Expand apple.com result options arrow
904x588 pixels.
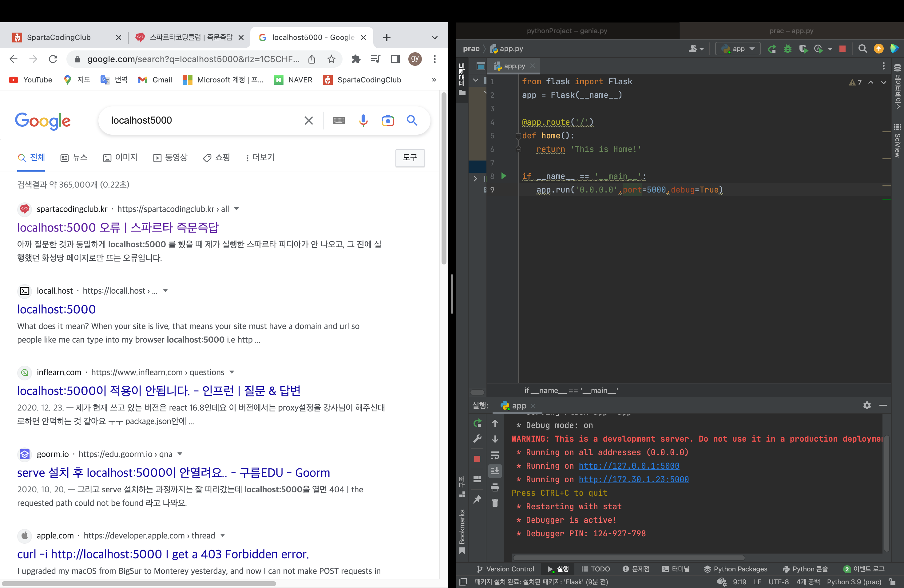pos(223,535)
